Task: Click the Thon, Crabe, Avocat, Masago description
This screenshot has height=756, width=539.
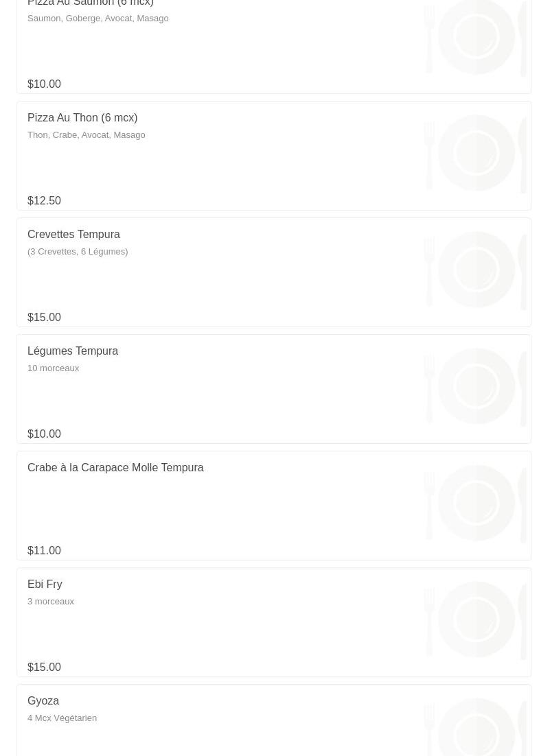Action: click(x=87, y=135)
